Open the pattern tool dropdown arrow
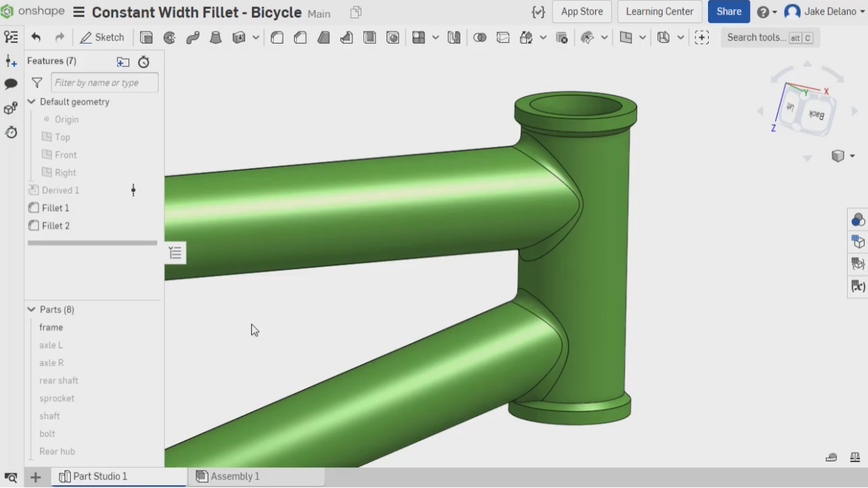Viewport: 868px width, 488px height. point(436,38)
